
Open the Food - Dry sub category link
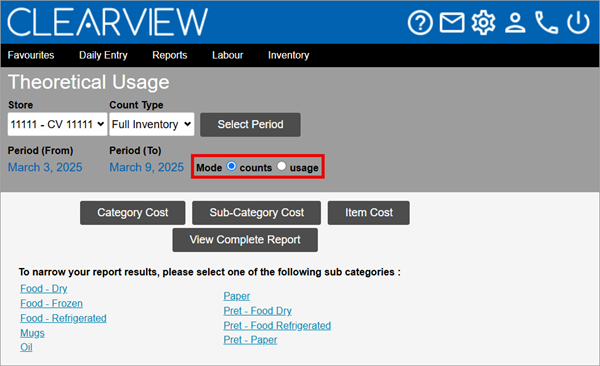44,288
